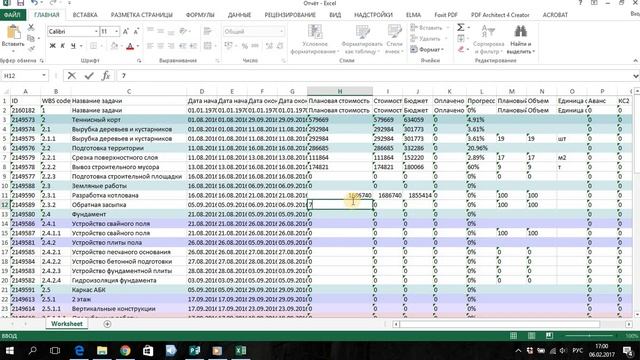Click the zoom slider in status bar
Viewport: 640px width, 360px height.
589,336
